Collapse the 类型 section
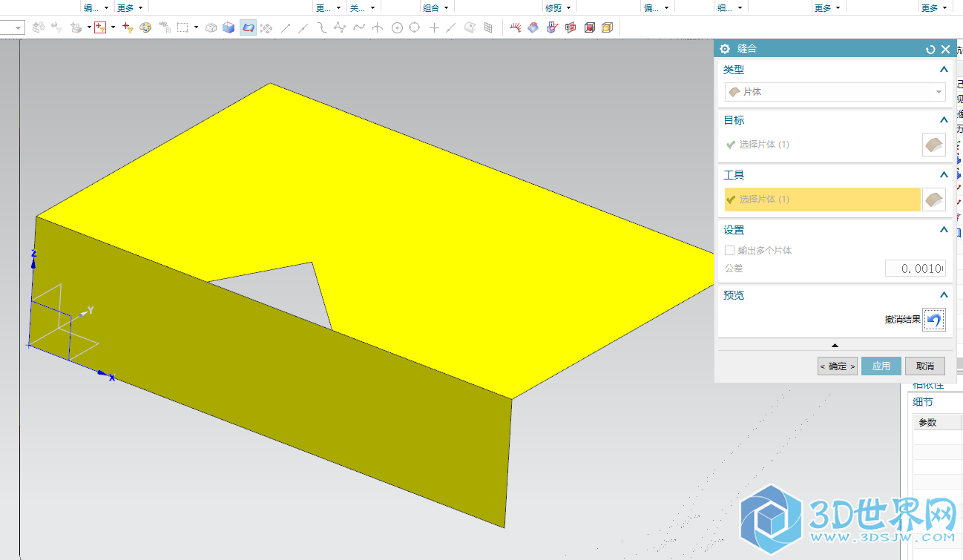Image resolution: width=963 pixels, height=560 pixels. point(944,70)
